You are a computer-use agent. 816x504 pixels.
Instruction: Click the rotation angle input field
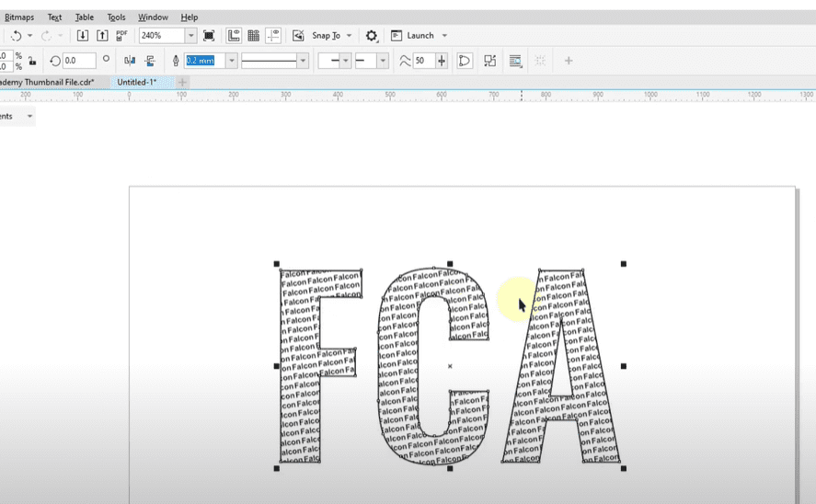[79, 61]
